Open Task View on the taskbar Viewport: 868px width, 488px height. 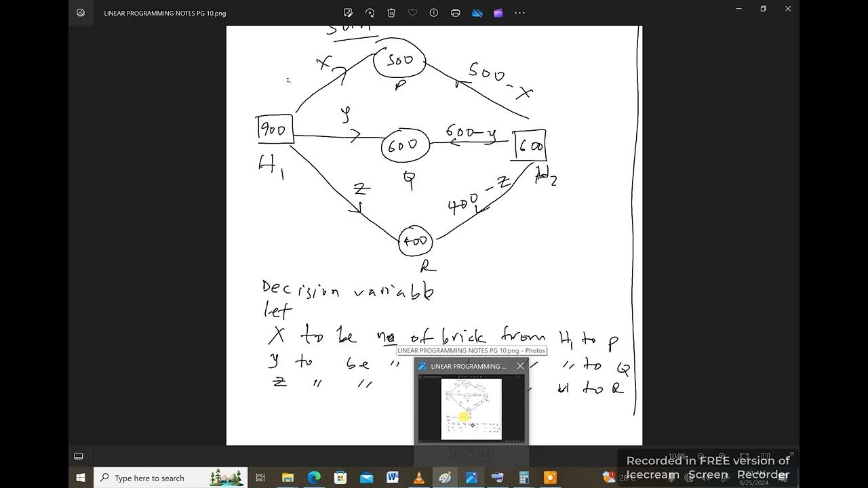[260, 478]
